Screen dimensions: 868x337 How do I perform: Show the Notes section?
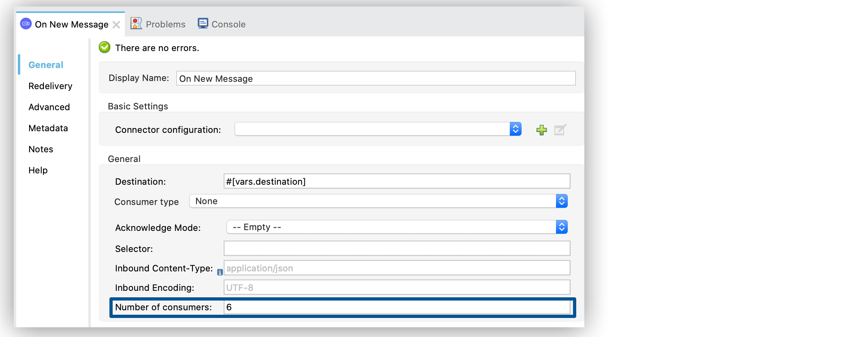(x=41, y=149)
